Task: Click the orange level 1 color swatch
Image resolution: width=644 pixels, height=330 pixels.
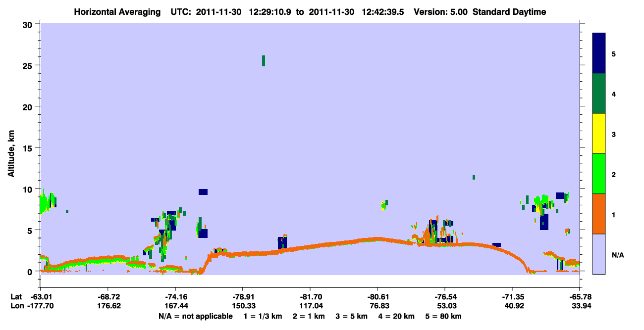Action: coord(599,214)
